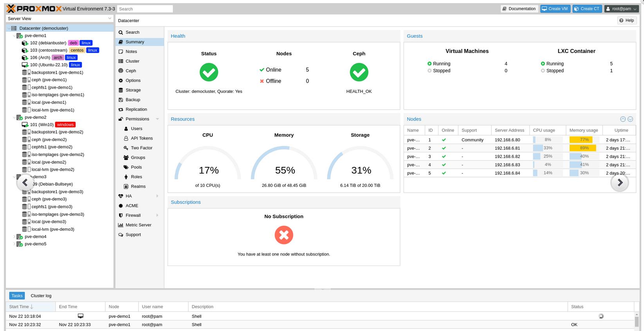
Task: Open the root@pam user menu
Action: [621, 9]
